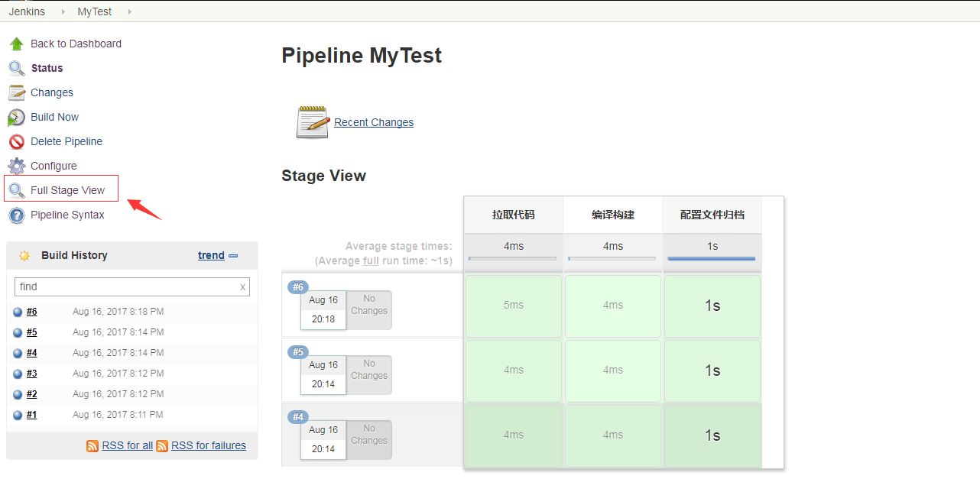Open RSS for failures feed link

pyautogui.click(x=209, y=445)
